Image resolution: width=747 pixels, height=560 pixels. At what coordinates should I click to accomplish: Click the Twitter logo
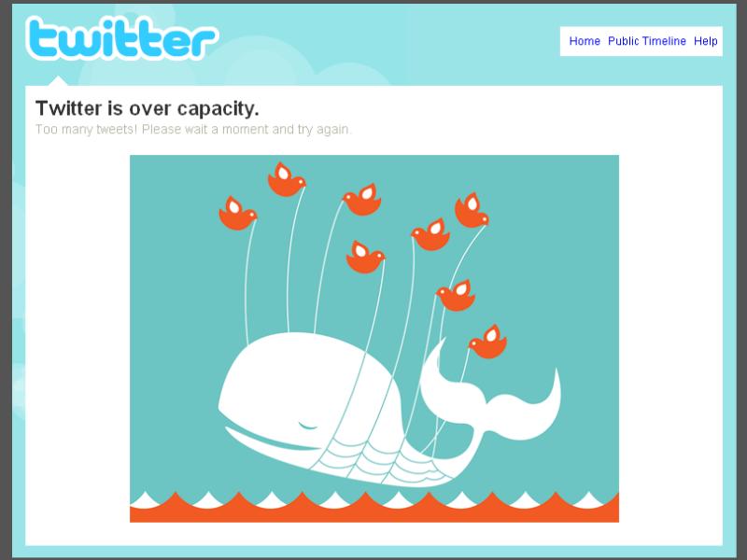coord(122,38)
